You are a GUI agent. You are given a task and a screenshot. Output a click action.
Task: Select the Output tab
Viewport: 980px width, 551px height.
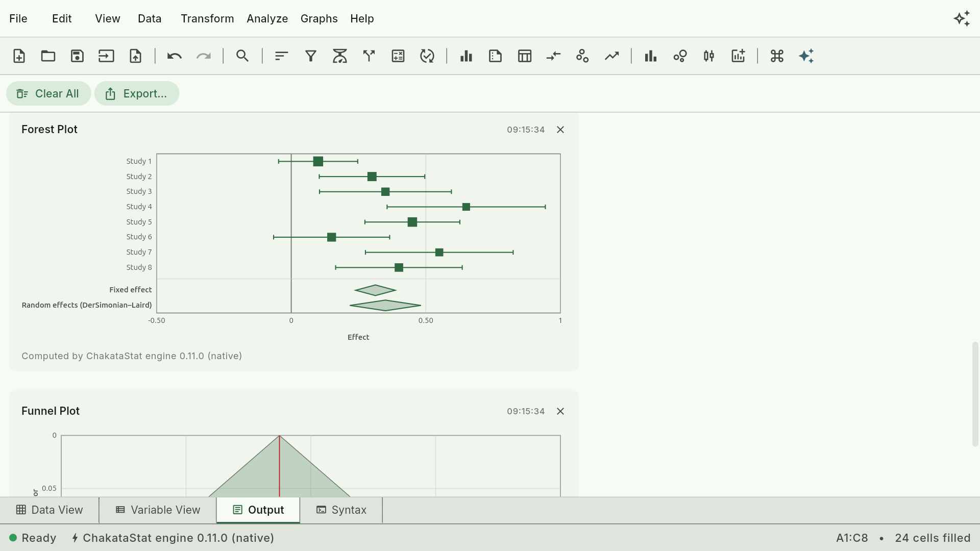pos(258,510)
